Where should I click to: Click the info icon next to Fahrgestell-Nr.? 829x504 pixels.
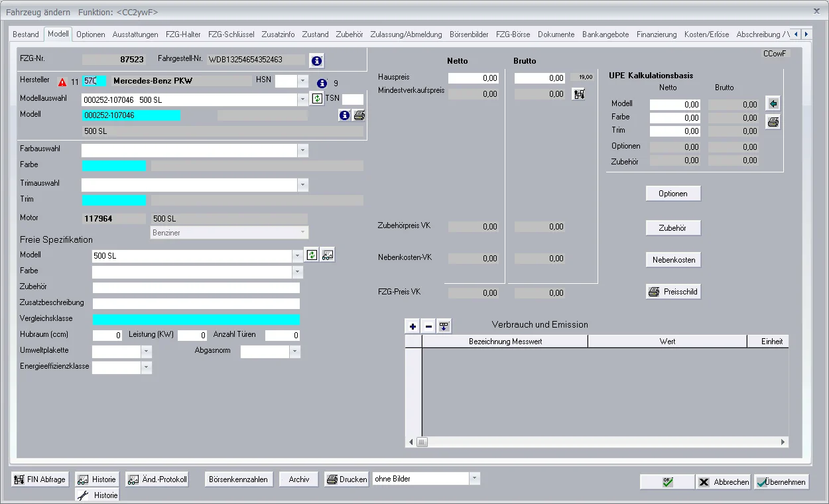click(x=316, y=60)
